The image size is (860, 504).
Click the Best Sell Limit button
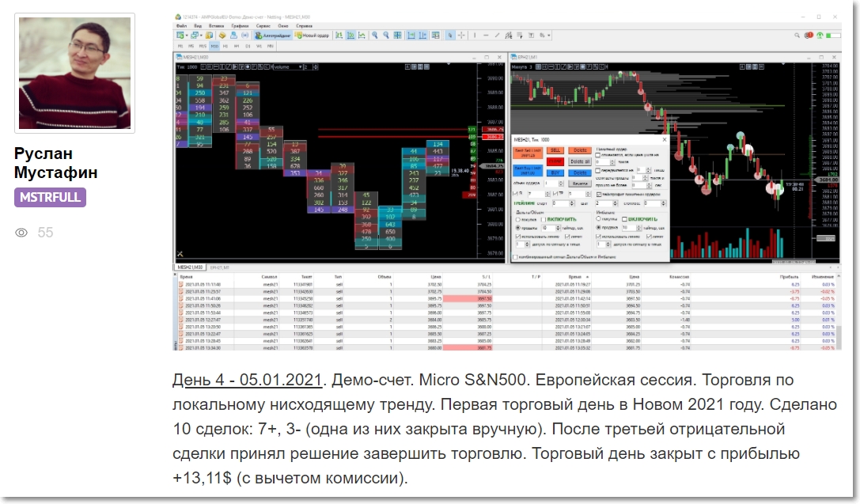[529, 153]
